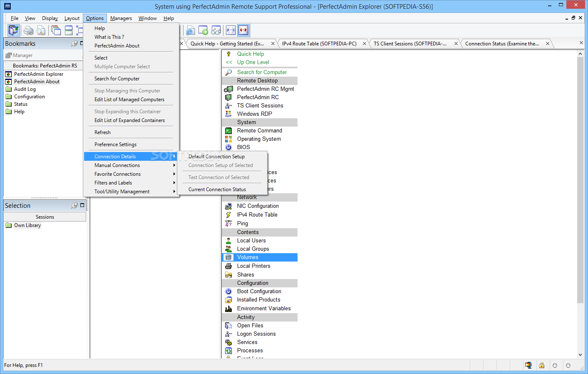Click the Operating System icon
Viewport: 588px width, 374px height.
[x=228, y=139]
